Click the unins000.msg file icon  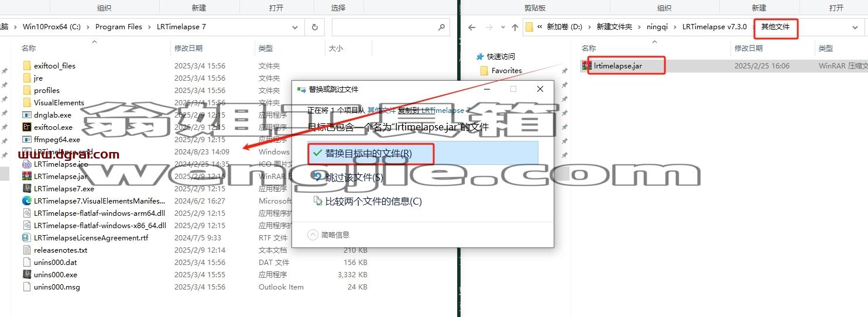26,287
